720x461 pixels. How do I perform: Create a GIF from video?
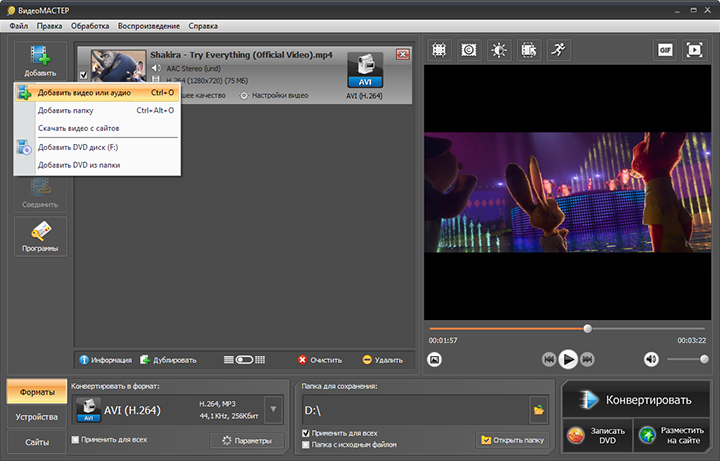(x=665, y=50)
